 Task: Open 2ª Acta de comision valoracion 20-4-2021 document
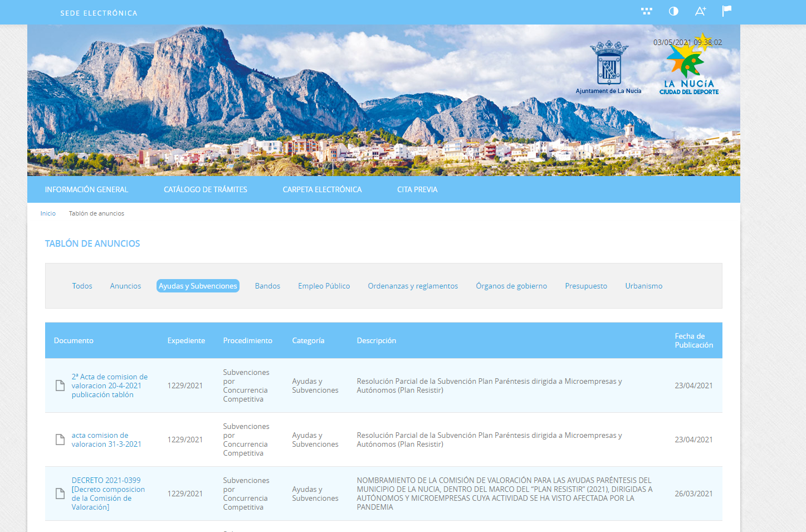(110, 385)
